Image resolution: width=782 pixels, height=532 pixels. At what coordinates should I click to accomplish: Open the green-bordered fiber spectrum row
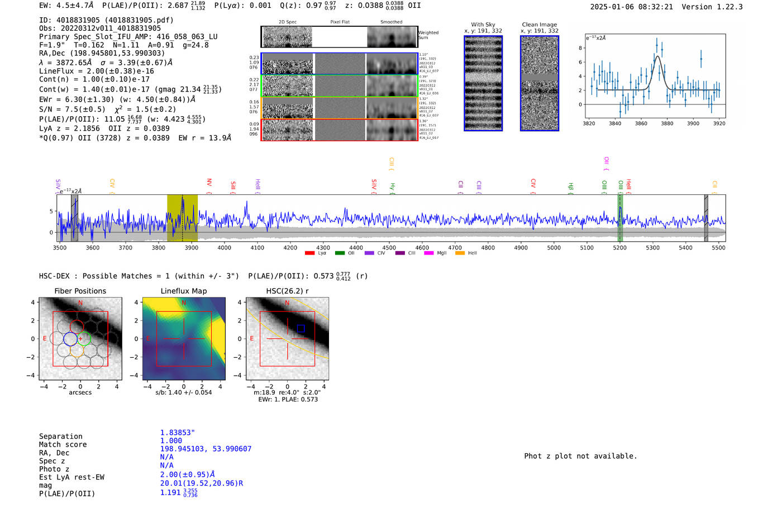339,86
